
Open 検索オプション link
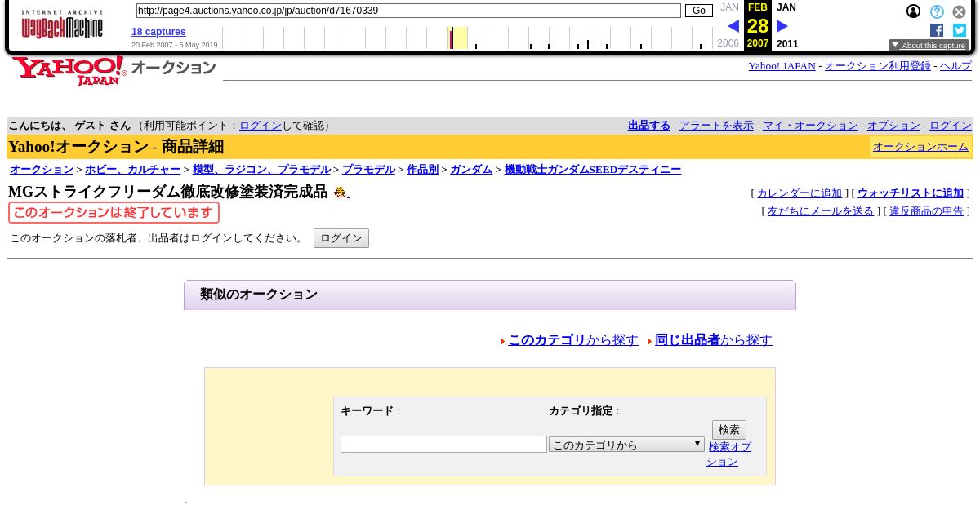pos(729,454)
